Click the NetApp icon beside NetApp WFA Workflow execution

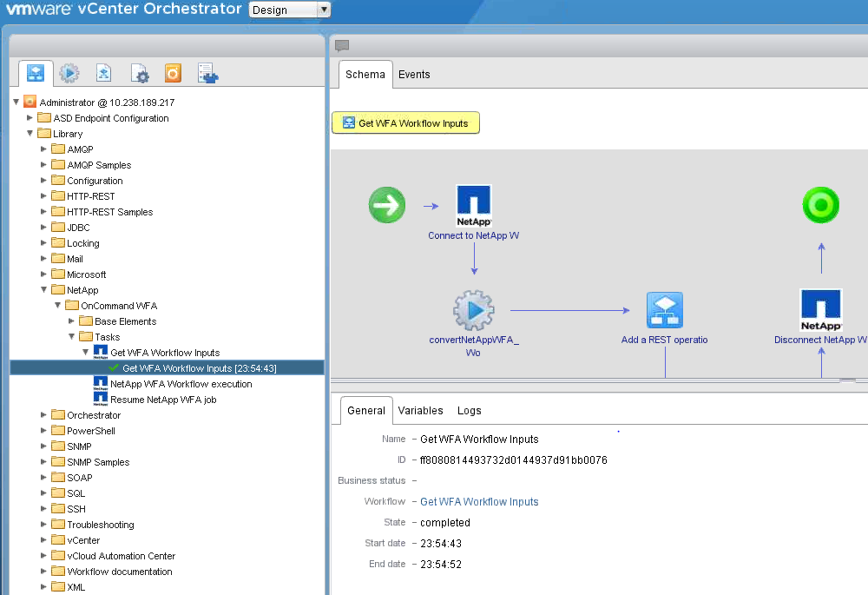point(101,383)
